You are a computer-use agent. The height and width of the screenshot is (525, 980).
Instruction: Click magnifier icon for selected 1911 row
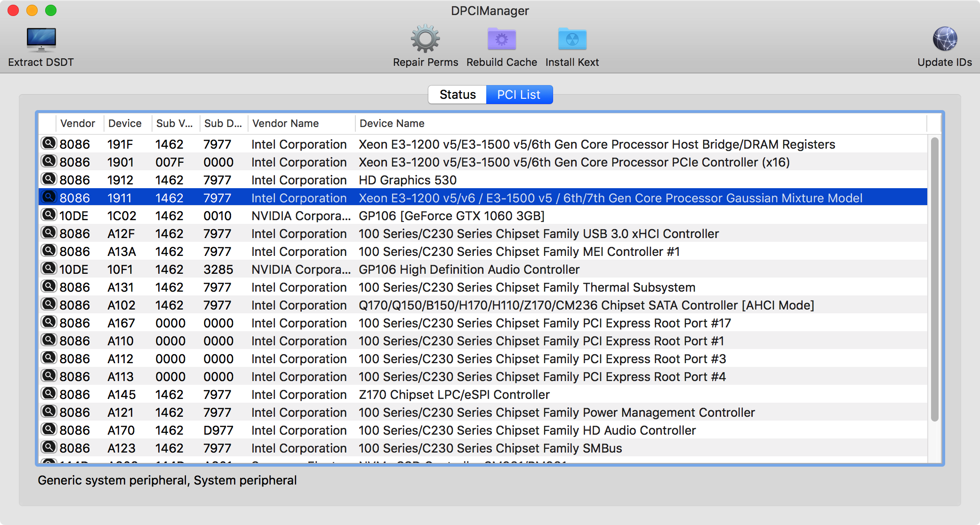coord(48,197)
